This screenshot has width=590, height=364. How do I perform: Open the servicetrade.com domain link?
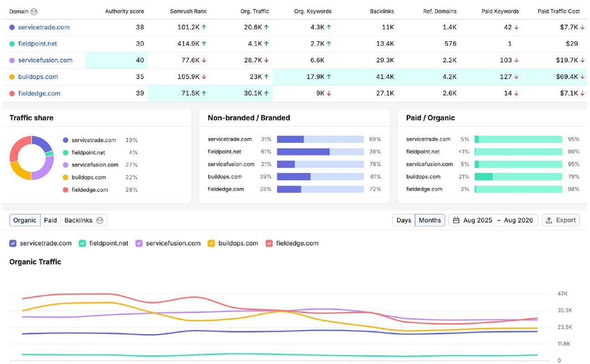[x=44, y=27]
